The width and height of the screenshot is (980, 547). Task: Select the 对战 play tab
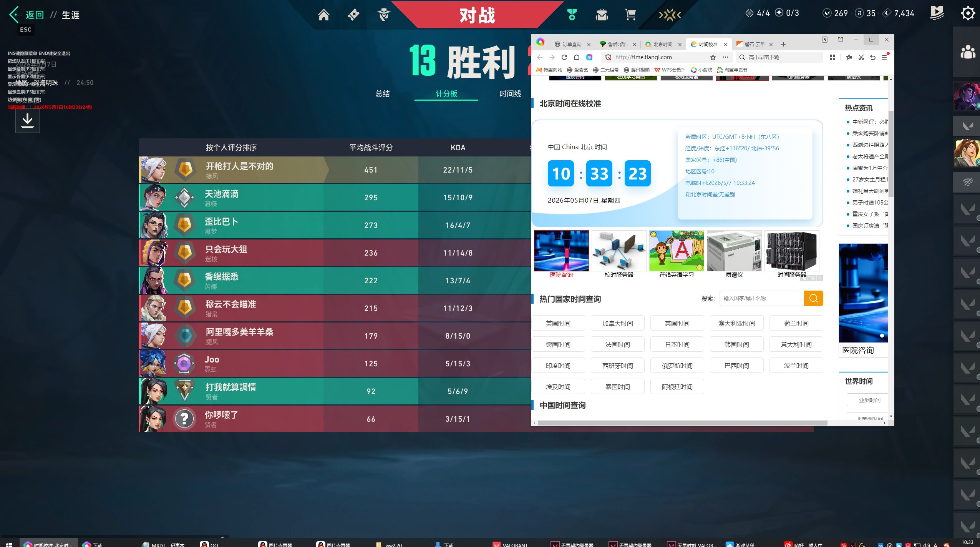point(477,15)
